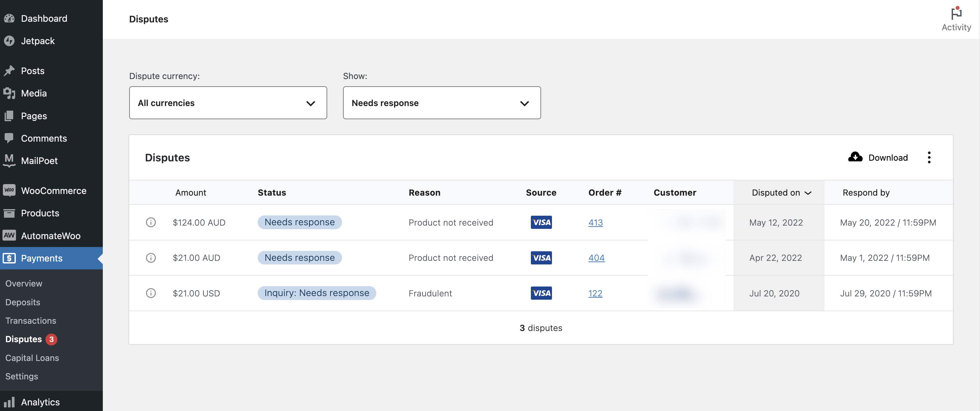Click the Activity flag icon
This screenshot has height=411, width=980.
coord(956,14)
